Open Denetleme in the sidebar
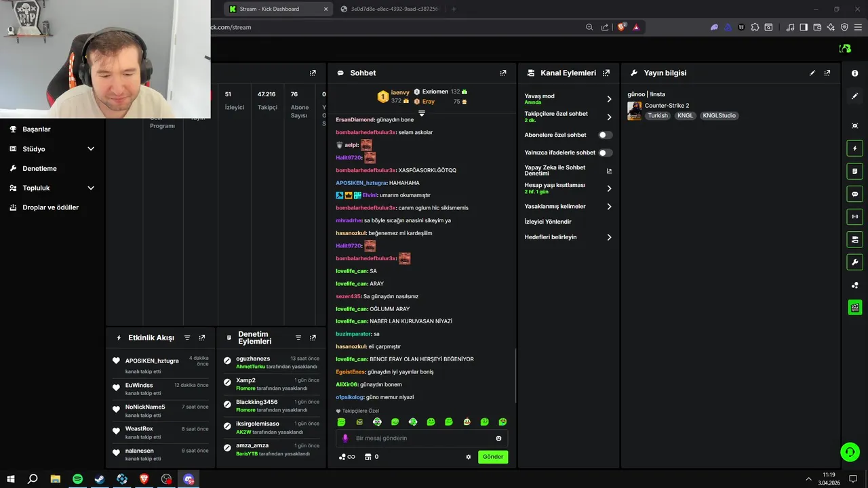This screenshot has width=868, height=488. [39, 168]
